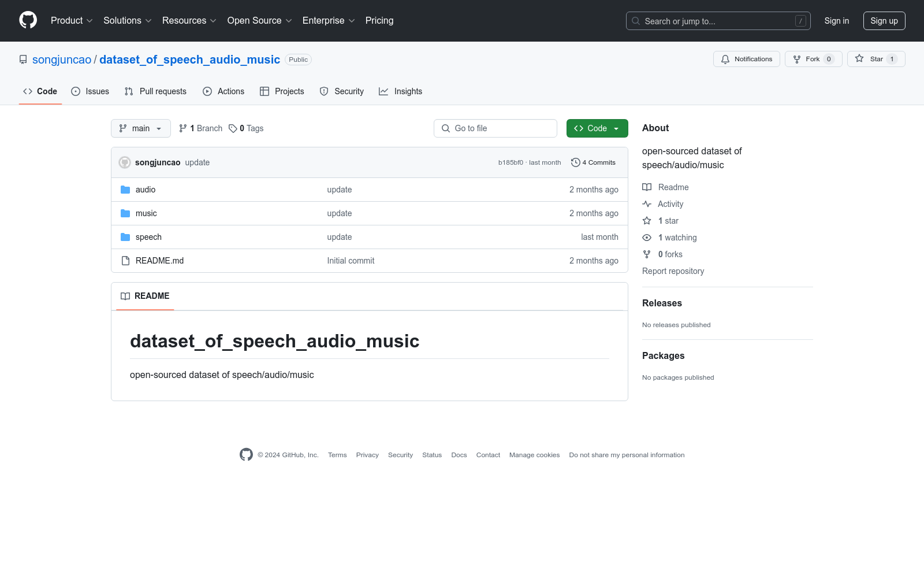Switch to the Issues tab
924x578 pixels.
tap(90, 91)
